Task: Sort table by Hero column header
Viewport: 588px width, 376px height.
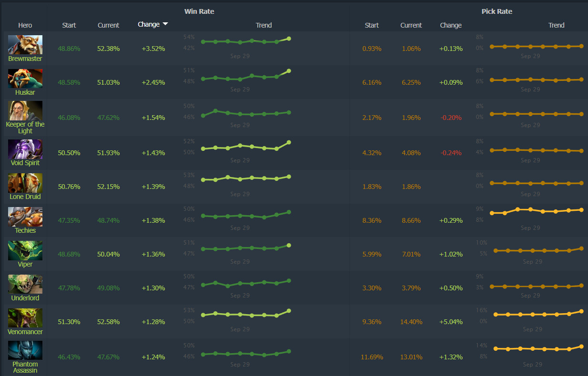Action: coord(25,25)
